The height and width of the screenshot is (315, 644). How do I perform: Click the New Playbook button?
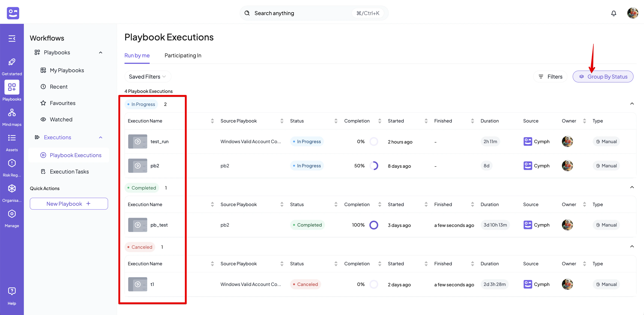coord(69,203)
